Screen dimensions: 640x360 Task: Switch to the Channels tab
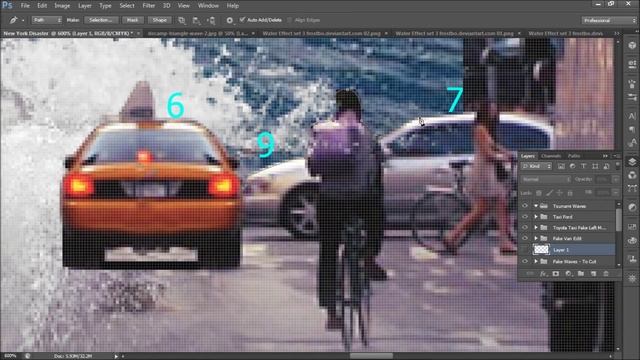point(551,156)
